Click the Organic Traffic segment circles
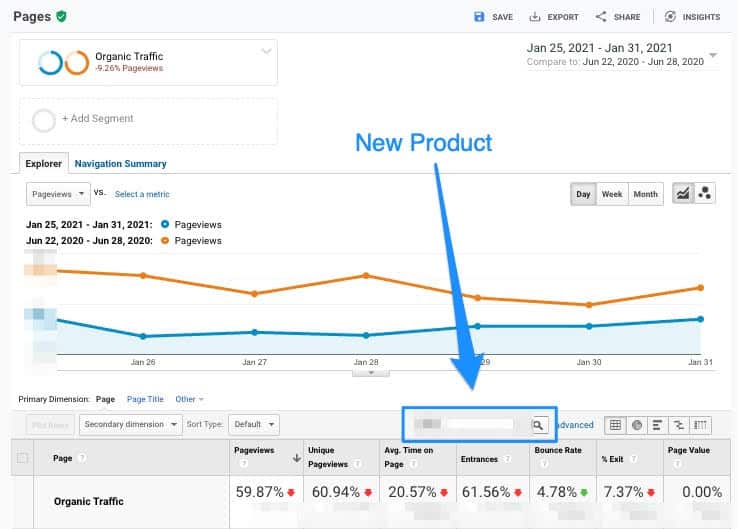This screenshot has width=738, height=529. [64, 63]
